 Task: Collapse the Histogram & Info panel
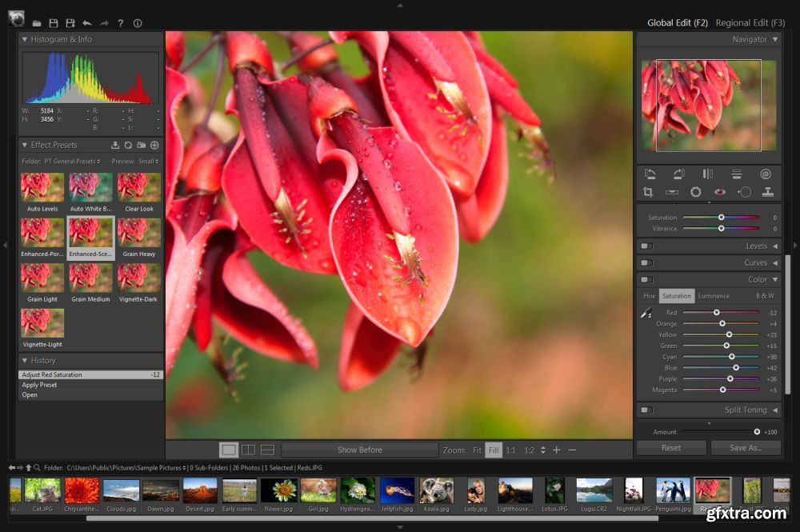tap(25, 39)
